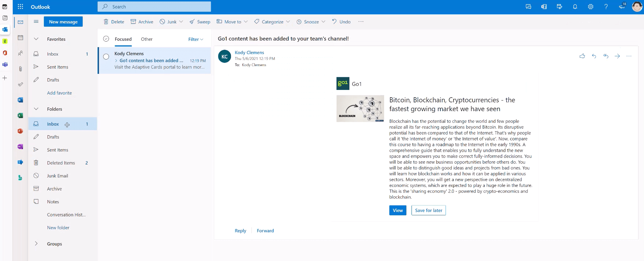
Task: Open toolbar overflow ellipsis menu
Action: pos(361,22)
